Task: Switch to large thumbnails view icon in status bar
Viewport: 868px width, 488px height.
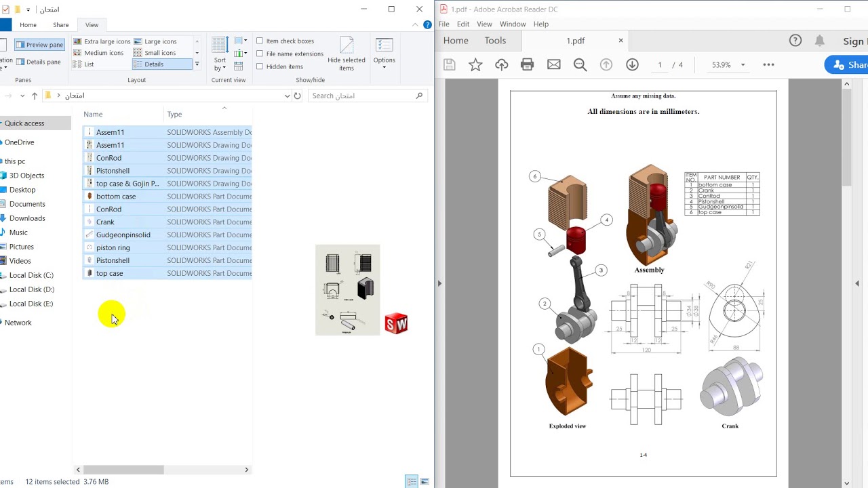Action: [425, 482]
